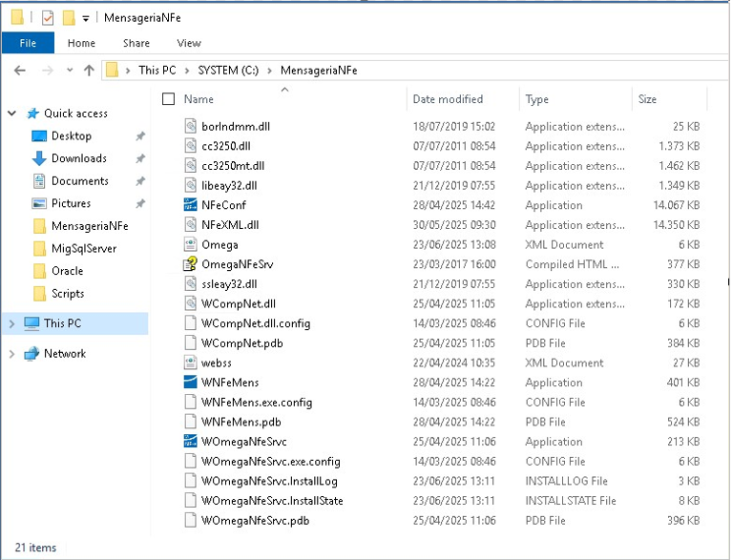Click the libeay32.dll file icon
The image size is (732, 560).
pos(190,186)
